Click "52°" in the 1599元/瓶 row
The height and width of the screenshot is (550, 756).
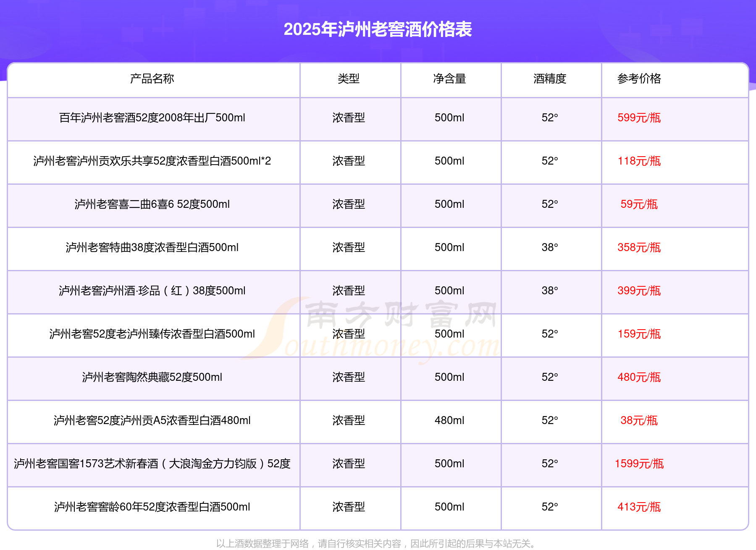click(550, 464)
